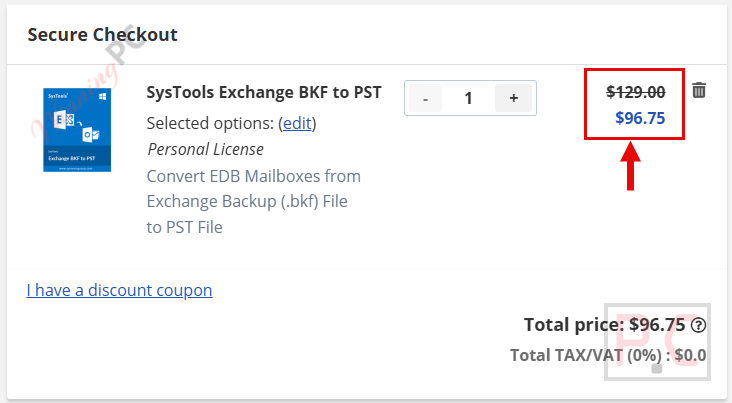Click the Secure Checkout heading

[x=102, y=35]
